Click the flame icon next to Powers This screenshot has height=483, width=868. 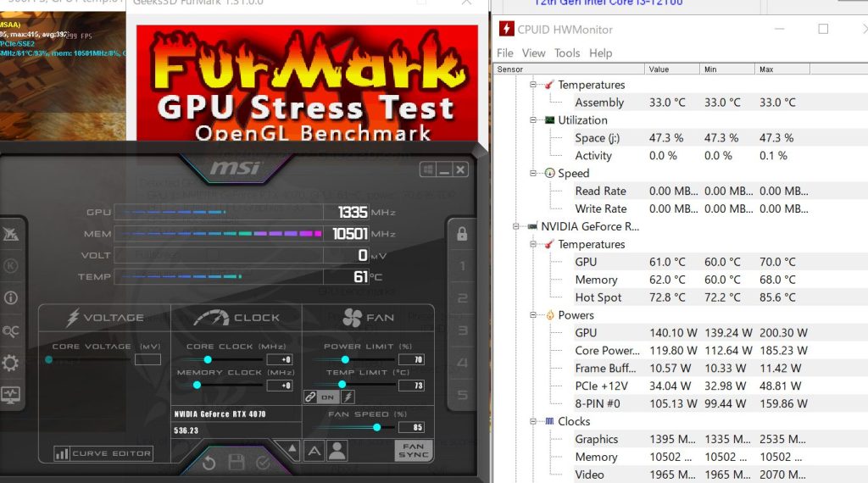549,315
